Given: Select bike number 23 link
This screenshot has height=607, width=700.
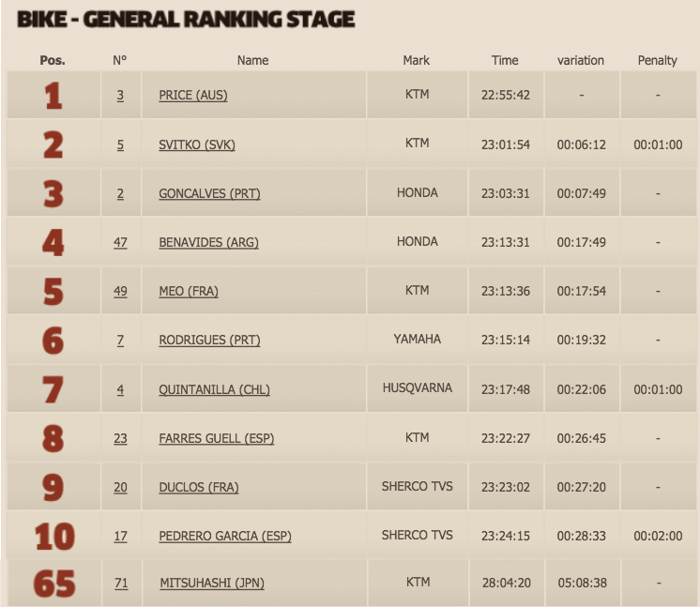Looking at the screenshot, I should click(x=120, y=438).
